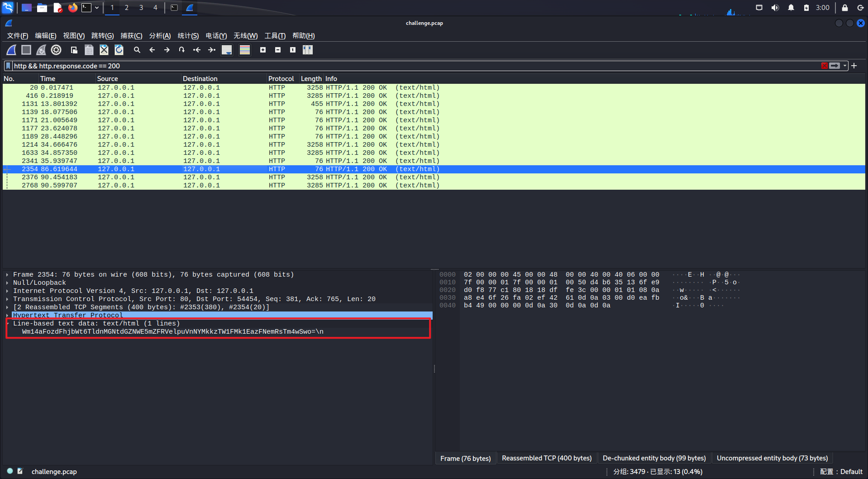Zoom in the packet text
868x479 pixels.
[263, 50]
